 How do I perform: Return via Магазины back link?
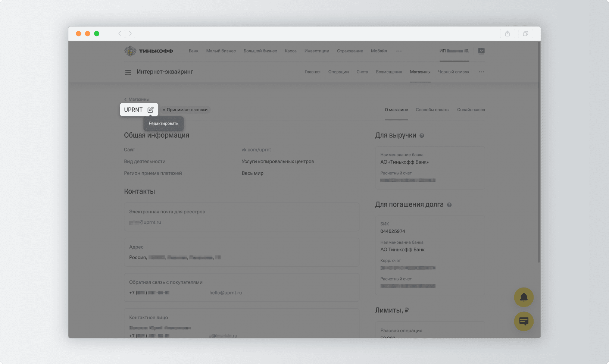click(x=137, y=99)
